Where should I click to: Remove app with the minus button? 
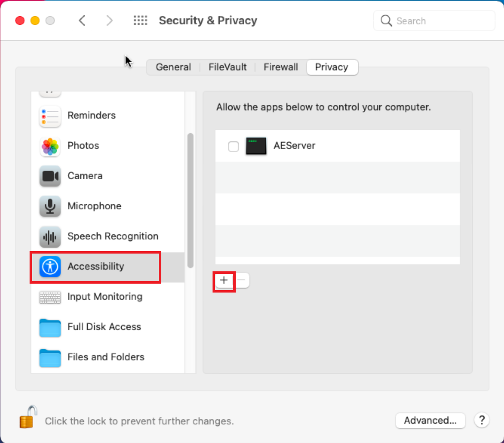coord(241,280)
